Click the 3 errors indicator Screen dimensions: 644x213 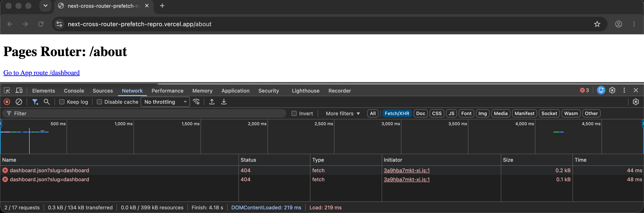[585, 90]
